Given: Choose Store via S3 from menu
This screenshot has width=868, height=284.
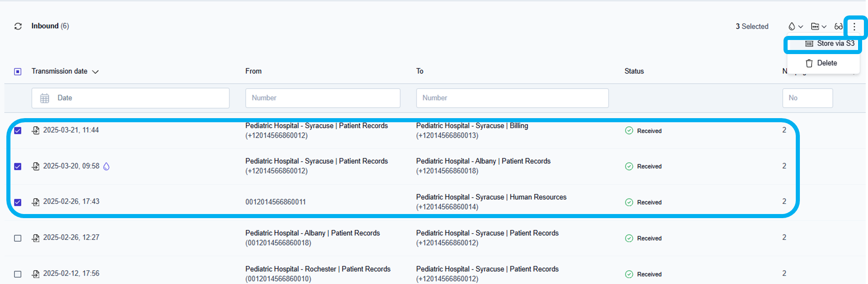Looking at the screenshot, I should pyautogui.click(x=829, y=44).
